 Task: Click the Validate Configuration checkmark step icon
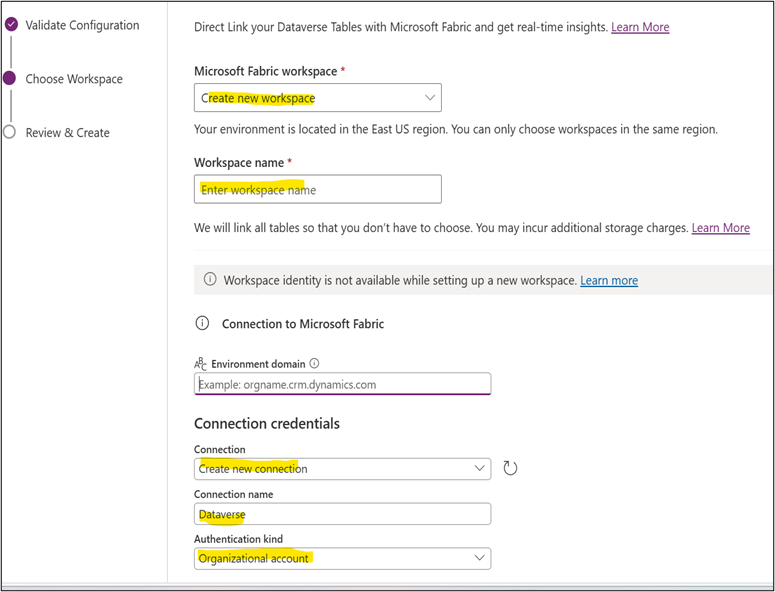[x=10, y=25]
